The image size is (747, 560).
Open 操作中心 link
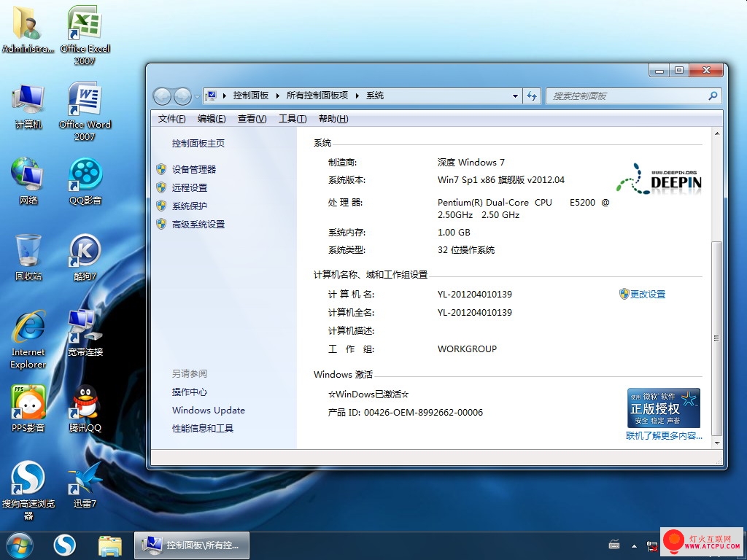pyautogui.click(x=190, y=392)
